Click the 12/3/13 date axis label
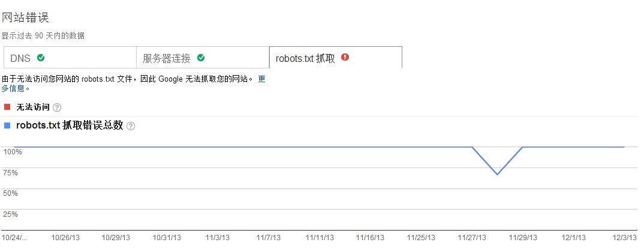 pyautogui.click(x=625, y=238)
